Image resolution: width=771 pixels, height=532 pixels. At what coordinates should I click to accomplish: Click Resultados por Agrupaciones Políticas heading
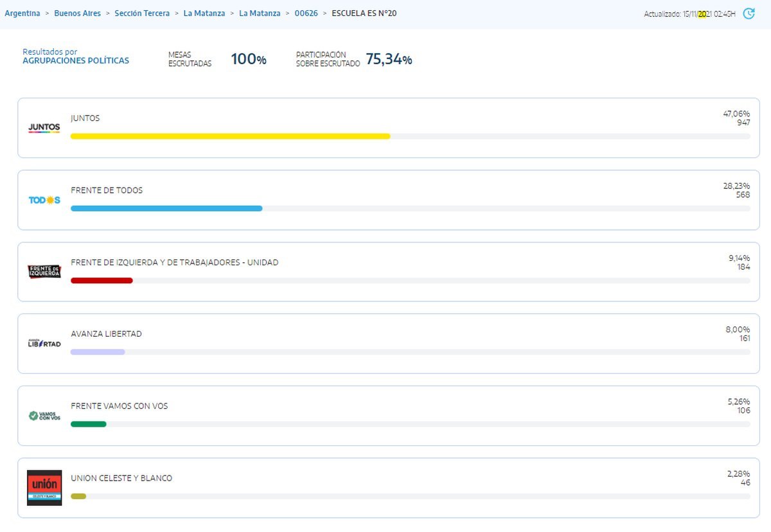pos(76,57)
